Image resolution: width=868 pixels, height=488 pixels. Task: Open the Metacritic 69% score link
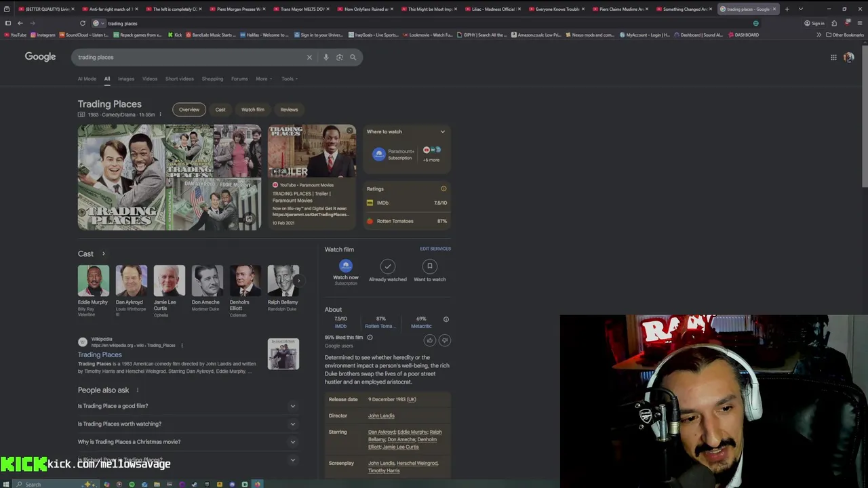(421, 322)
